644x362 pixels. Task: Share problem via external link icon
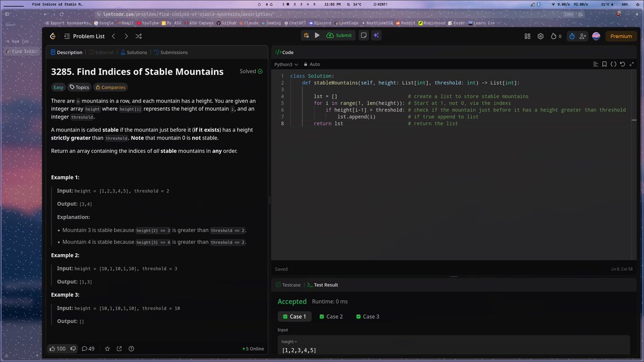(119, 349)
